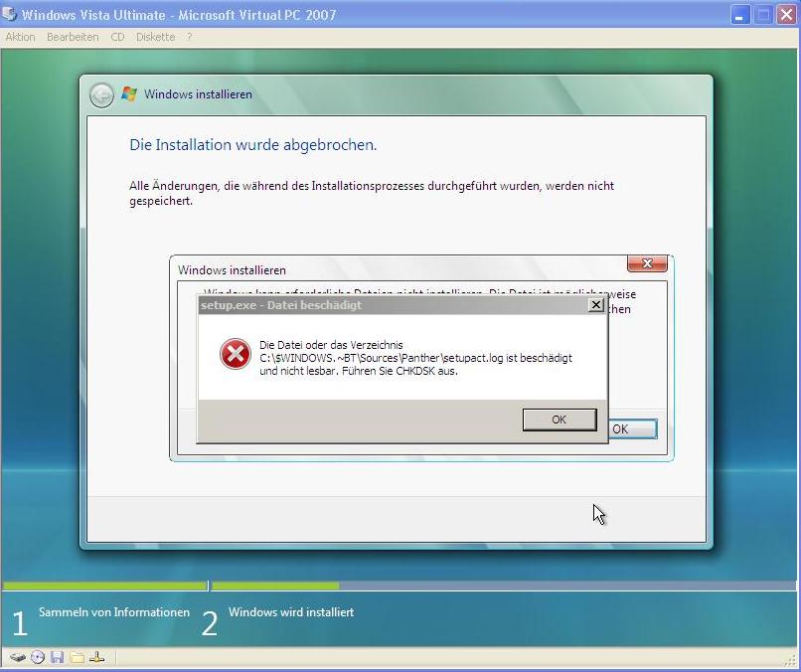Close the Windows installieren message with red X
Screen dimensions: 801x672
(x=647, y=263)
